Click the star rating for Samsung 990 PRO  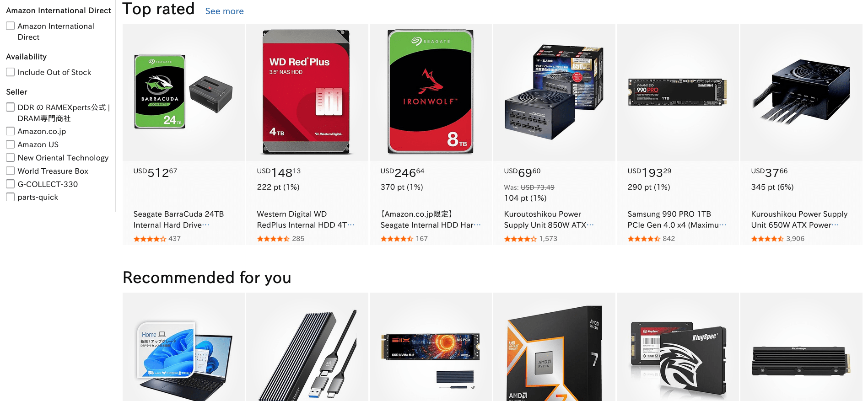[644, 239]
